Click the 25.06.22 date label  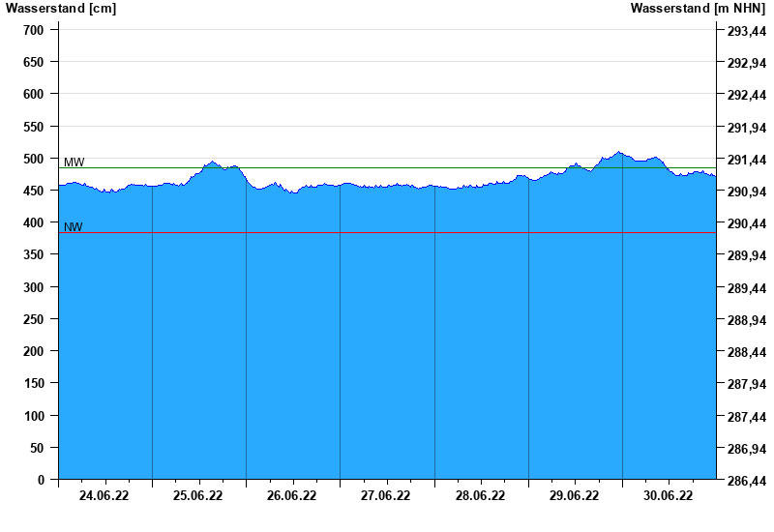click(x=198, y=496)
